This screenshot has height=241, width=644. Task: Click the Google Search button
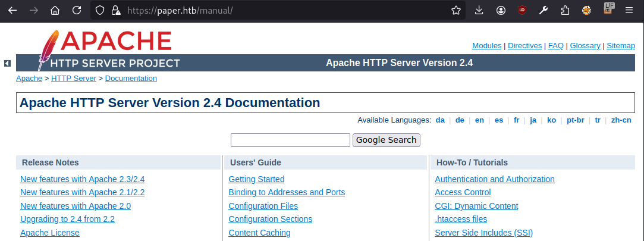(386, 140)
